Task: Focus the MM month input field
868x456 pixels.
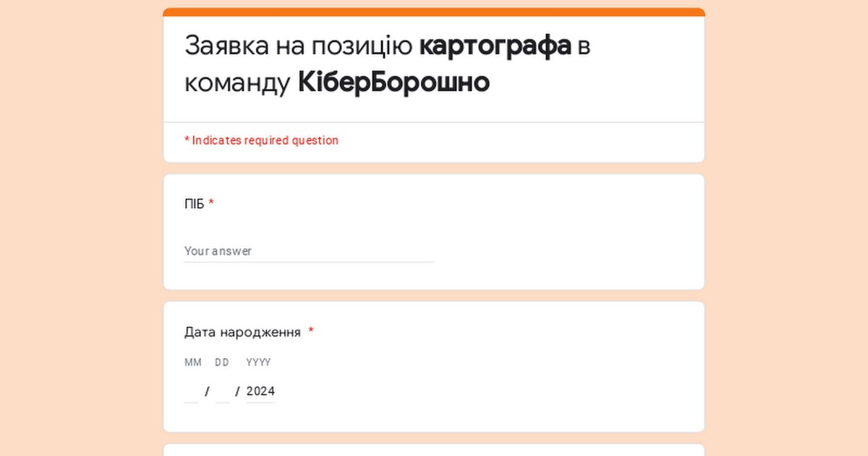Action: click(191, 392)
